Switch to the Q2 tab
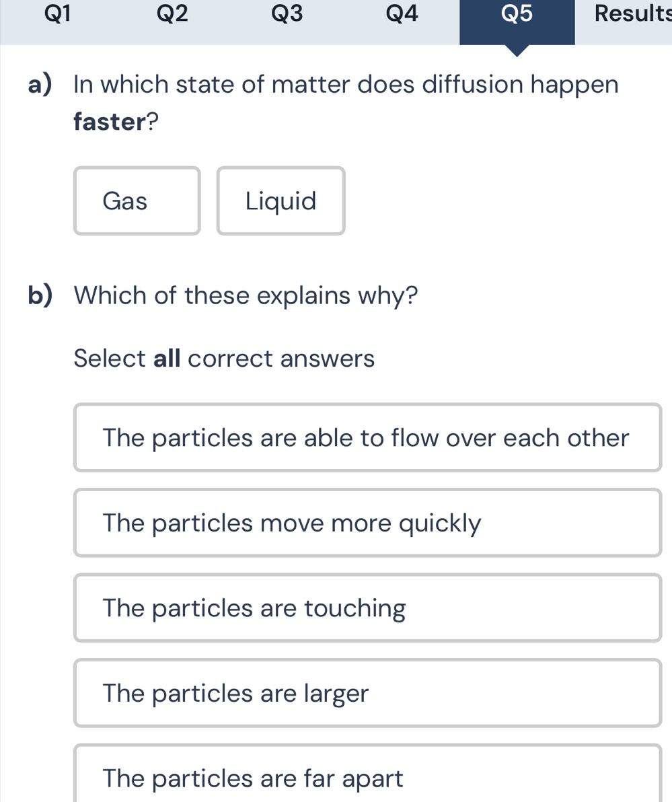The height and width of the screenshot is (802, 672). pyautogui.click(x=172, y=13)
